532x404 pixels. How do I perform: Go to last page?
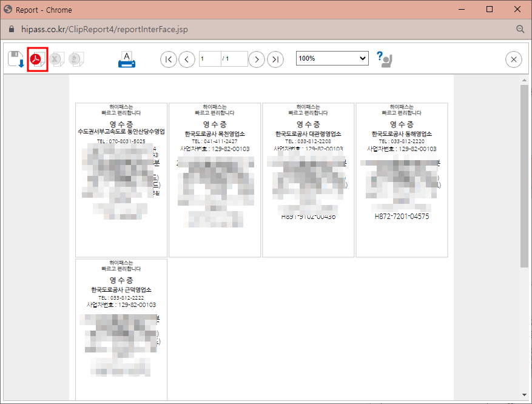[x=275, y=59]
